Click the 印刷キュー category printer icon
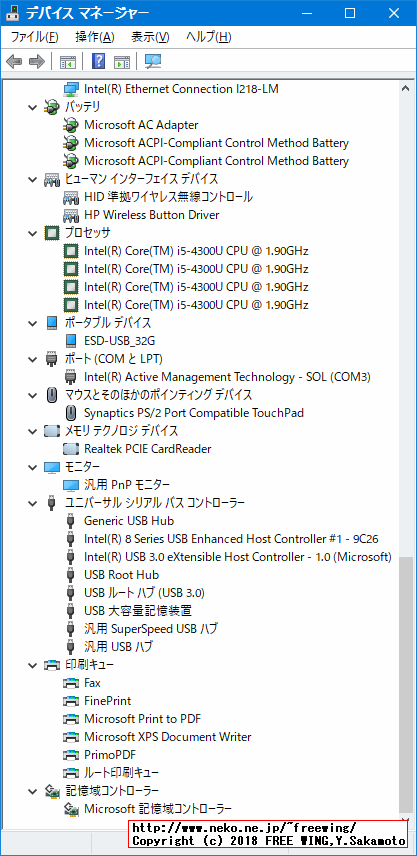 click(51, 665)
